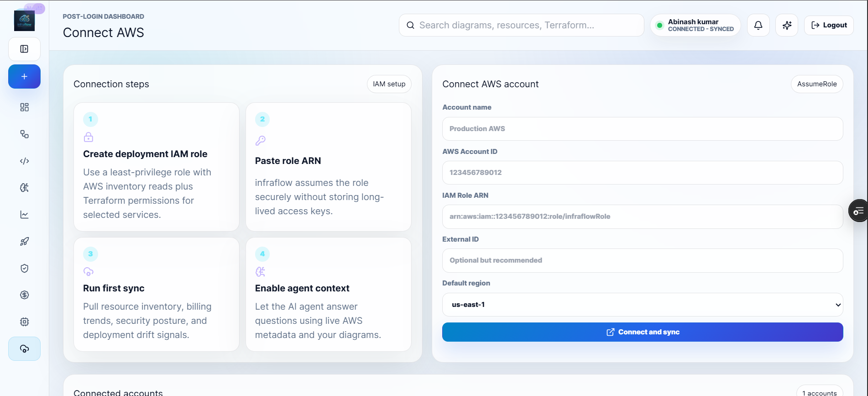Click the IAM Role ARN input field
Screen dimensions: 868x396
click(642, 216)
